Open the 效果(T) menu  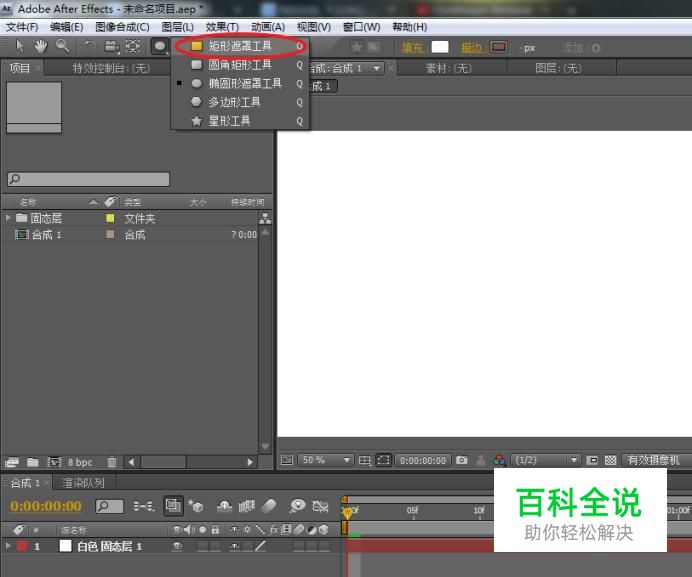[222, 27]
